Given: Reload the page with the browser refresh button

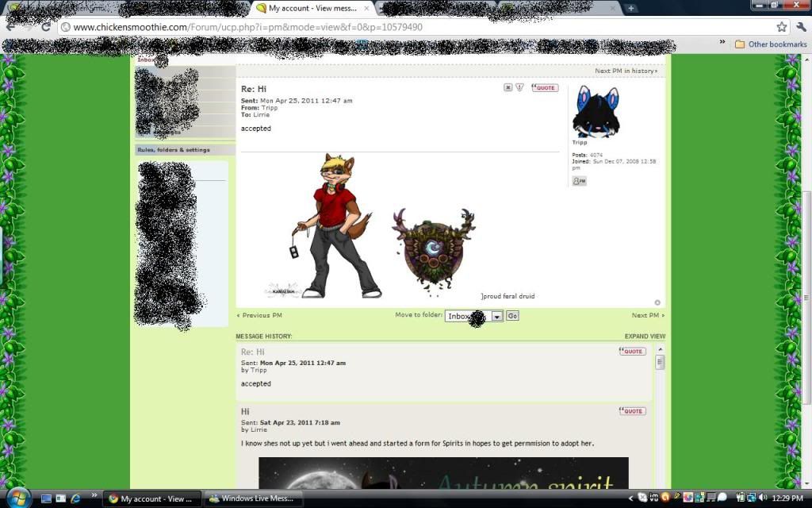Looking at the screenshot, I should pos(45,27).
